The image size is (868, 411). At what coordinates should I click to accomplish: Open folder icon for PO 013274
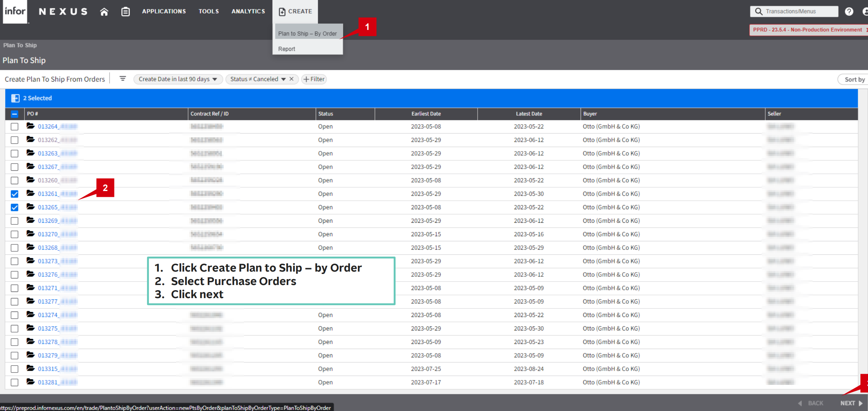(x=31, y=314)
